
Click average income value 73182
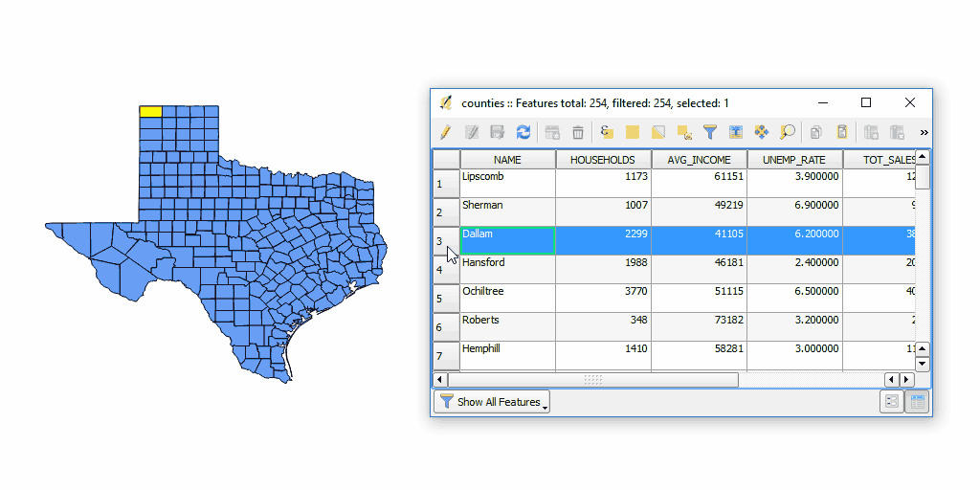pyautogui.click(x=699, y=327)
